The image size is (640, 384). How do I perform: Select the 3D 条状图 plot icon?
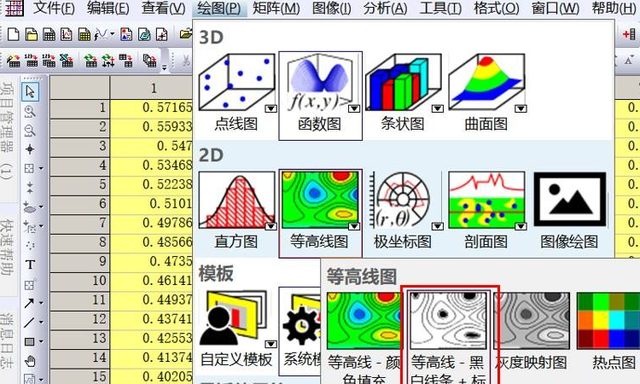(x=403, y=83)
